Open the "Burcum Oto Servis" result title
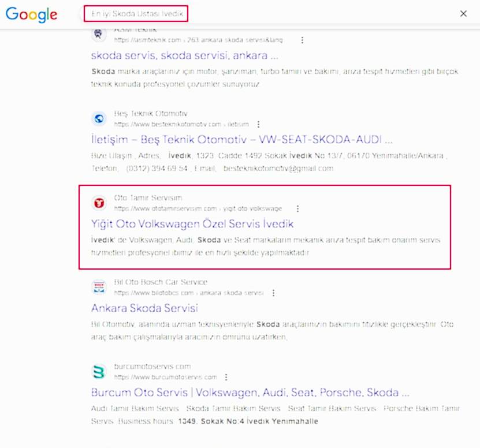Image resolution: width=480 pixels, height=448 pixels. (250, 393)
